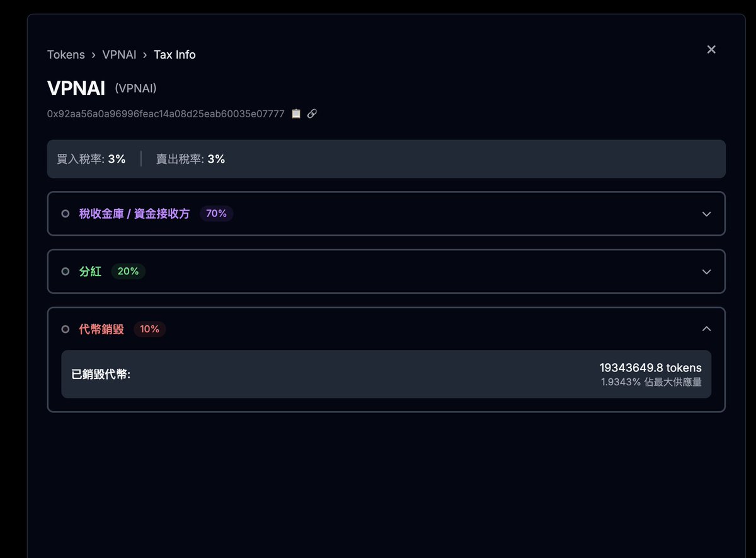Close the Tax Info dialog
The image size is (756, 558).
coord(711,49)
